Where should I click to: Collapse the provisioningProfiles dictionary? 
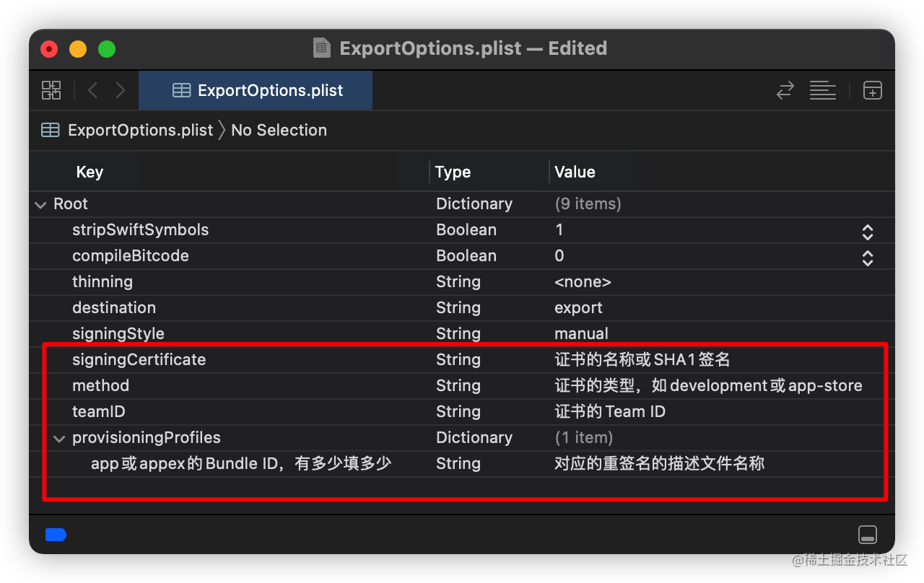58,438
